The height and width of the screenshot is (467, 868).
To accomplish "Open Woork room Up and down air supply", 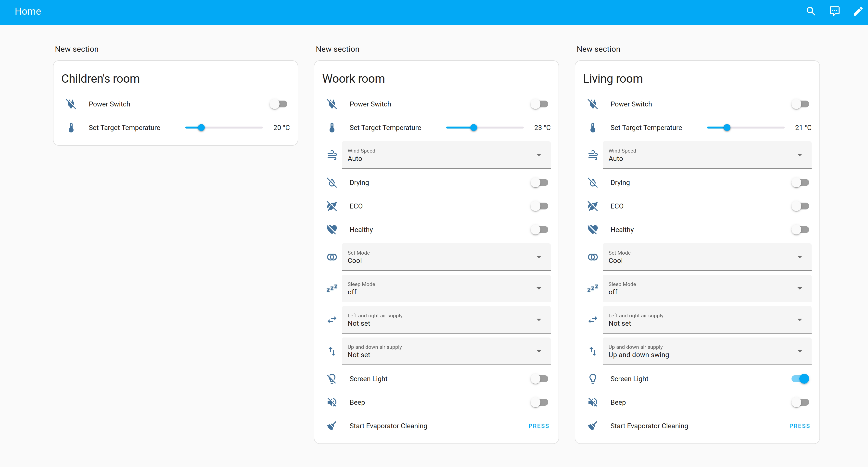I will [x=446, y=351].
